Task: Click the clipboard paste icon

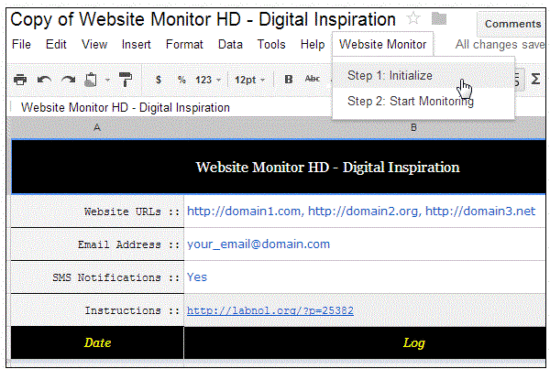Action: [91, 80]
